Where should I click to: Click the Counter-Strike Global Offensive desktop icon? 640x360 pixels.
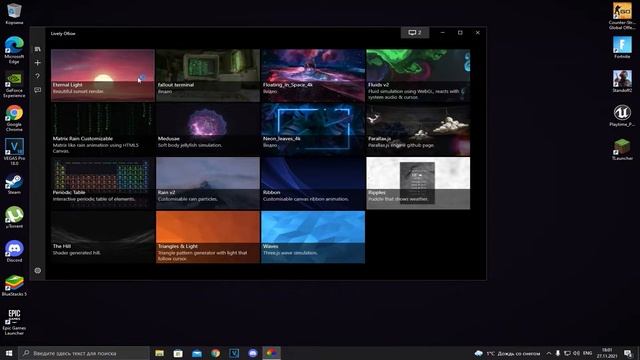click(x=622, y=16)
